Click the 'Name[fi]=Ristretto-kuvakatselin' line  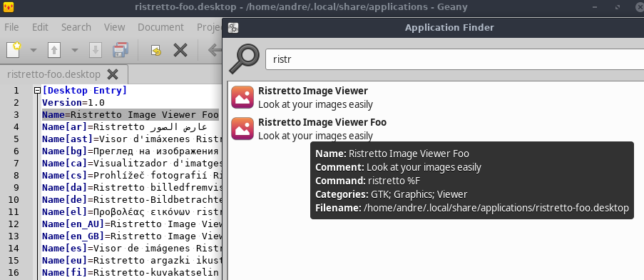click(131, 273)
